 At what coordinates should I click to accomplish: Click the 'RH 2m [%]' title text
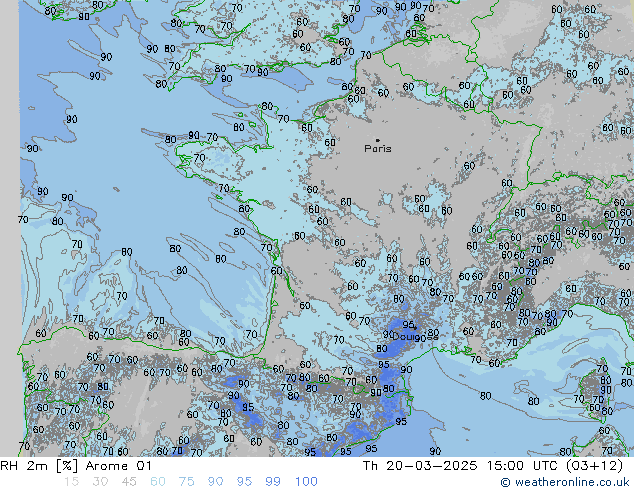(x=39, y=466)
